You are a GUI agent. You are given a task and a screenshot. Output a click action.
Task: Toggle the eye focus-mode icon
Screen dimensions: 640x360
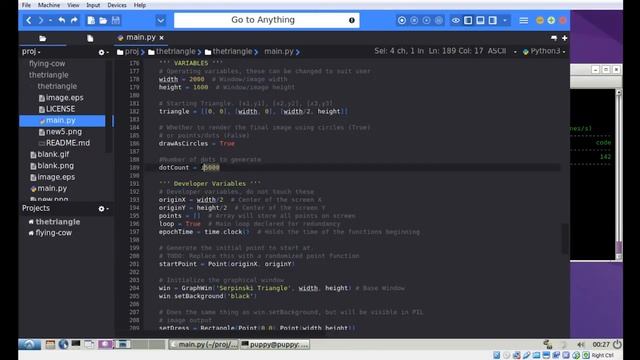[456, 20]
